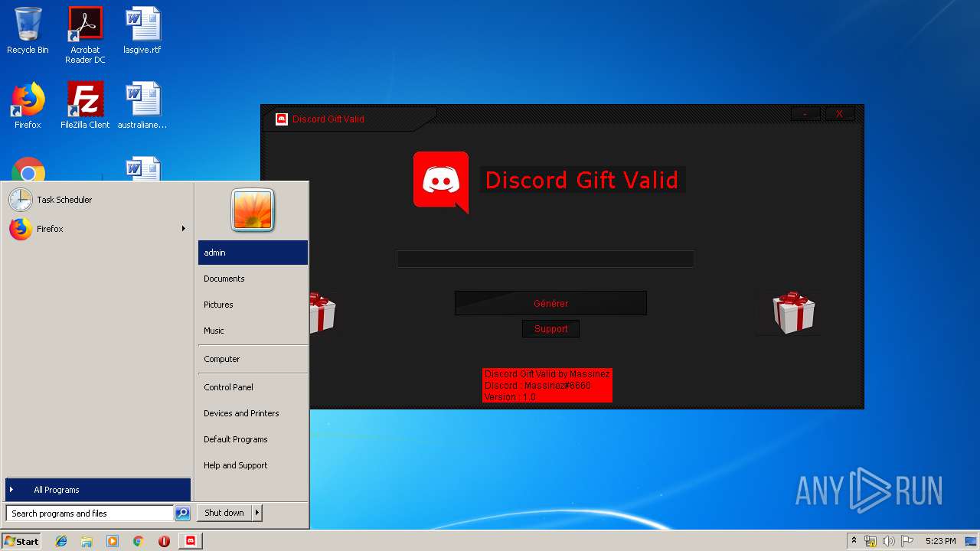Open Control Panel from Start menu
This screenshot has width=980, height=551.
pyautogui.click(x=253, y=387)
